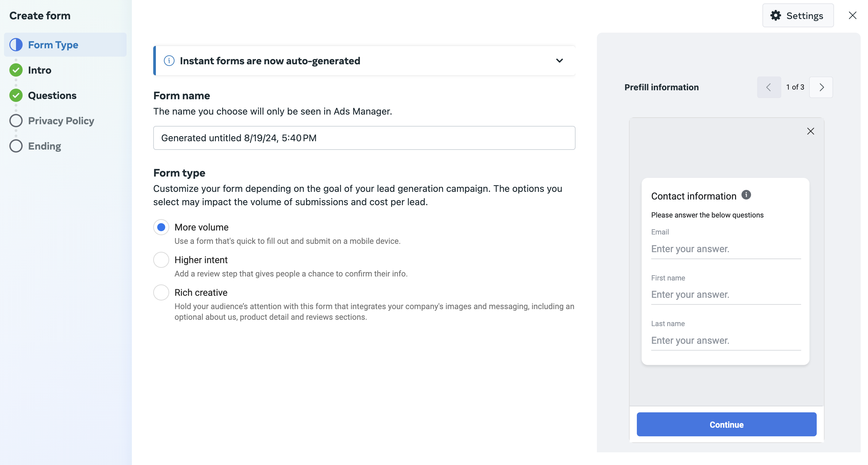Viewport: 868px width, 465px height.
Task: Click the Continue button in preview
Action: point(726,424)
